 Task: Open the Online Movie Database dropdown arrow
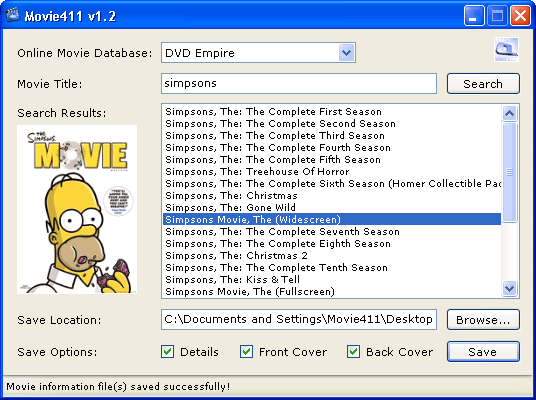tap(346, 53)
